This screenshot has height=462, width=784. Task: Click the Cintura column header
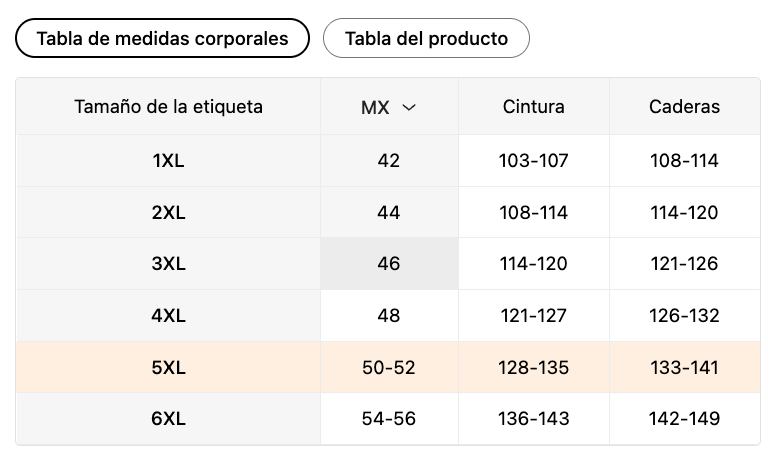(533, 107)
